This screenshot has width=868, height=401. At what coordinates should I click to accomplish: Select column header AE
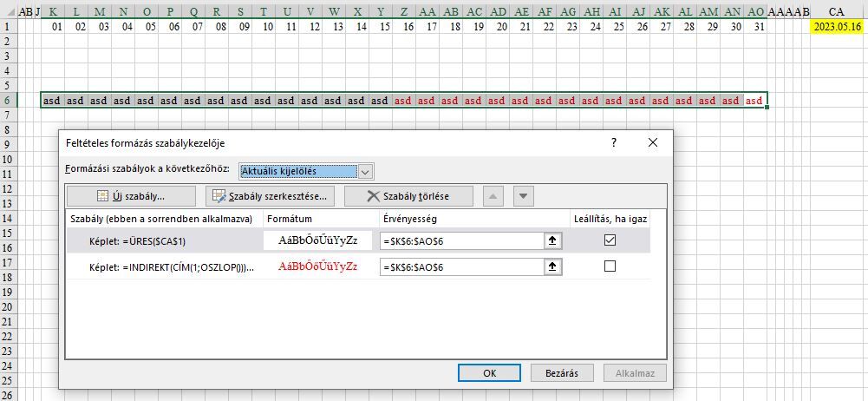click(x=521, y=11)
